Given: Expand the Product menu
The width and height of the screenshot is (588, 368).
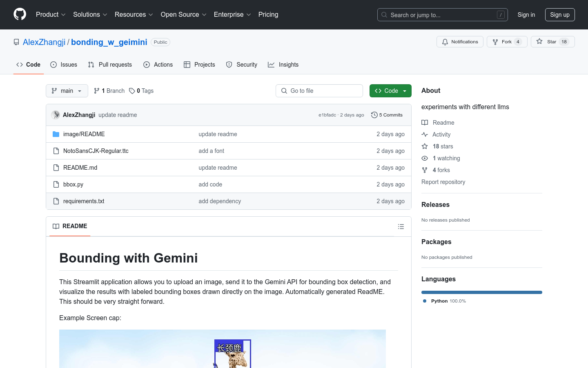Looking at the screenshot, I should (x=51, y=15).
